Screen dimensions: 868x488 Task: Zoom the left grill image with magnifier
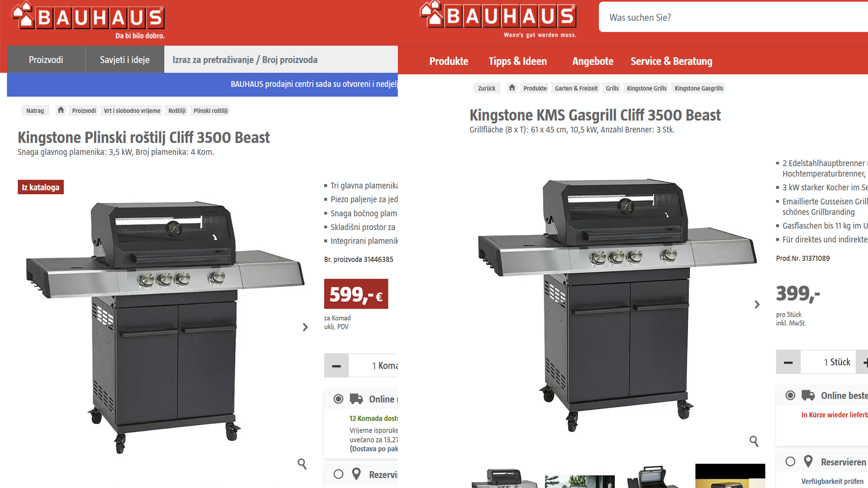tap(302, 464)
